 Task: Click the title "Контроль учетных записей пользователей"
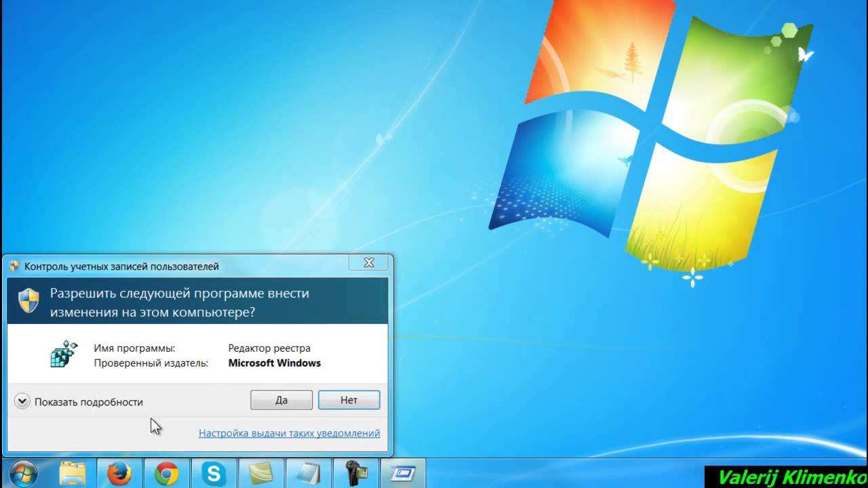[121, 266]
